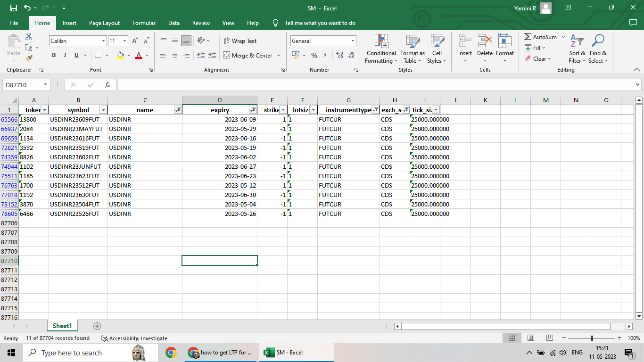Apply Align Right to cell
This screenshot has width=644, height=362.
pos(186,55)
